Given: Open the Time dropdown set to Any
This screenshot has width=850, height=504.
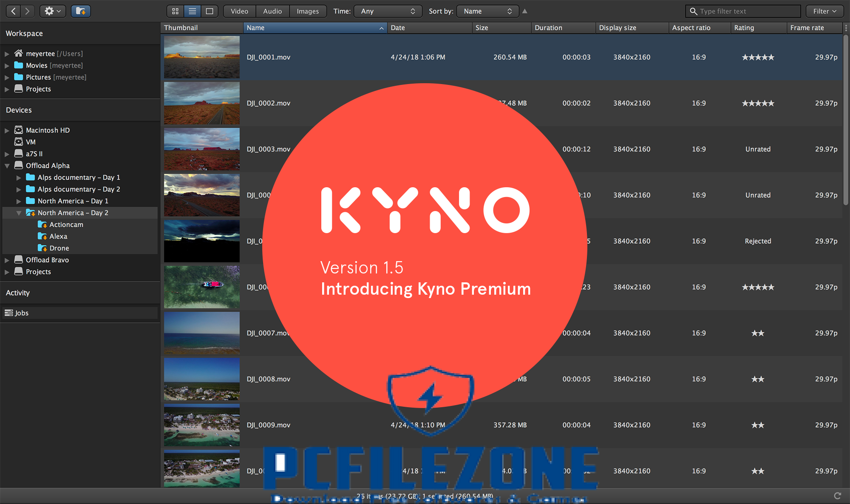Looking at the screenshot, I should [x=388, y=11].
